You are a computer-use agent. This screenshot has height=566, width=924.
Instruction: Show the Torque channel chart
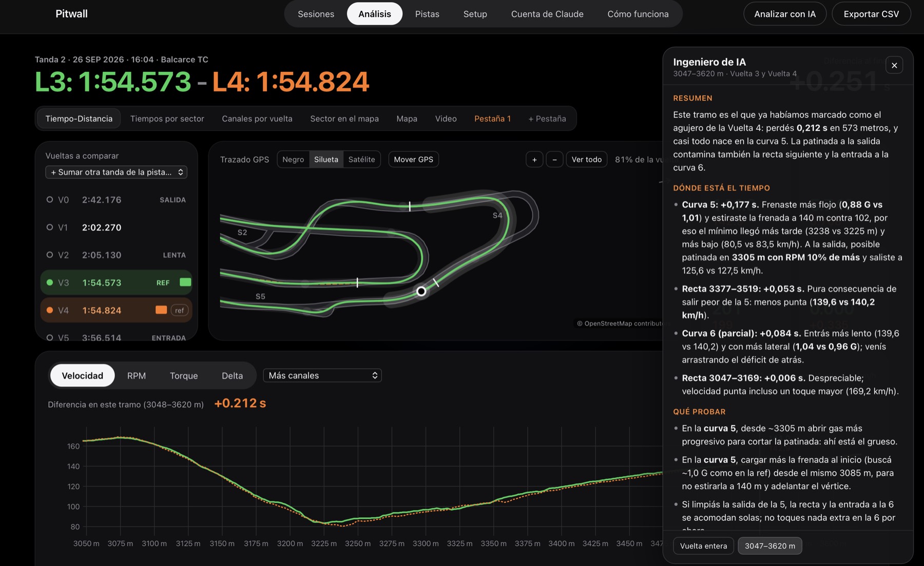tap(184, 375)
